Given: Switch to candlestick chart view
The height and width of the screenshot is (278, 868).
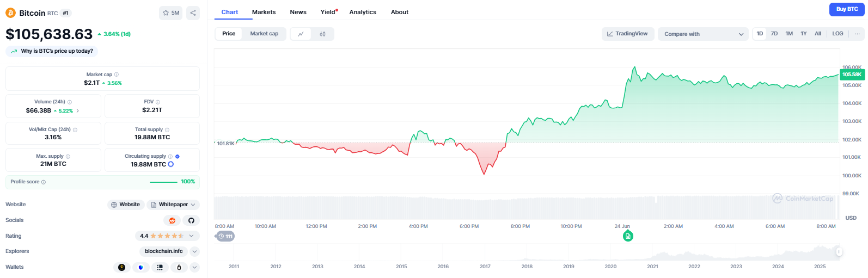Looking at the screenshot, I should click(x=322, y=34).
